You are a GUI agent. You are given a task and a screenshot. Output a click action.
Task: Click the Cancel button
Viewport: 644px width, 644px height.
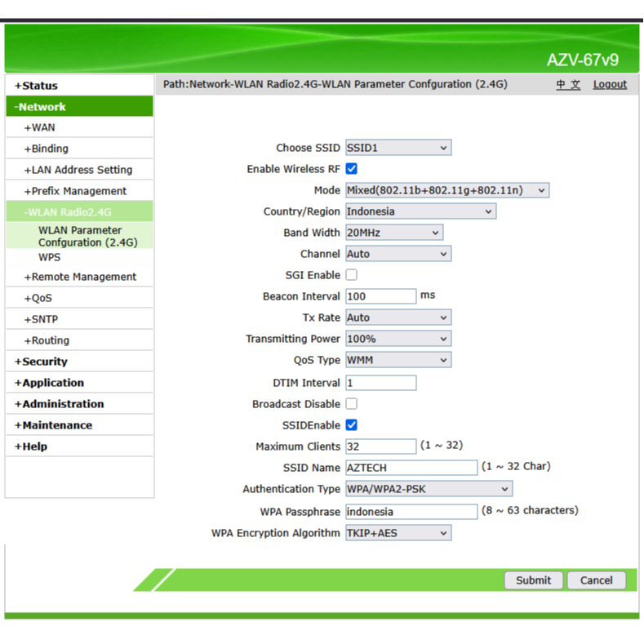596,580
